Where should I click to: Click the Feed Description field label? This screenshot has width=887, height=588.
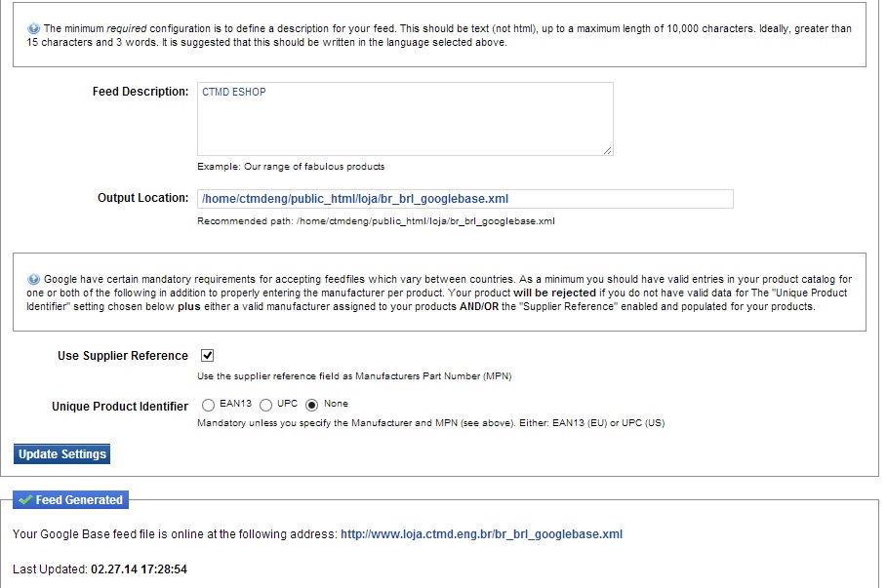point(141,92)
